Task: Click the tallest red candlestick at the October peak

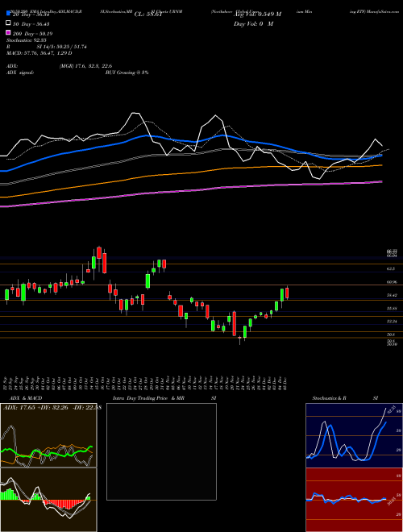Action: pyautogui.click(x=99, y=253)
